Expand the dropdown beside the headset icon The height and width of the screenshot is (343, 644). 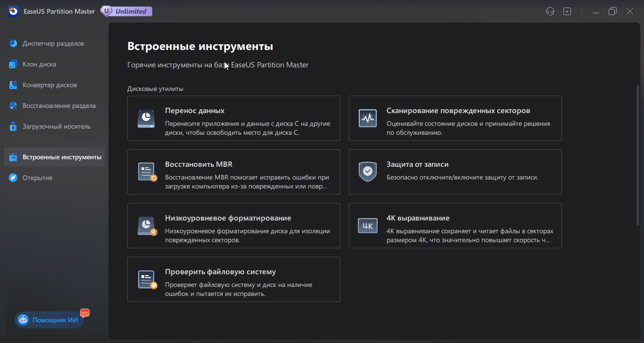[x=567, y=11]
